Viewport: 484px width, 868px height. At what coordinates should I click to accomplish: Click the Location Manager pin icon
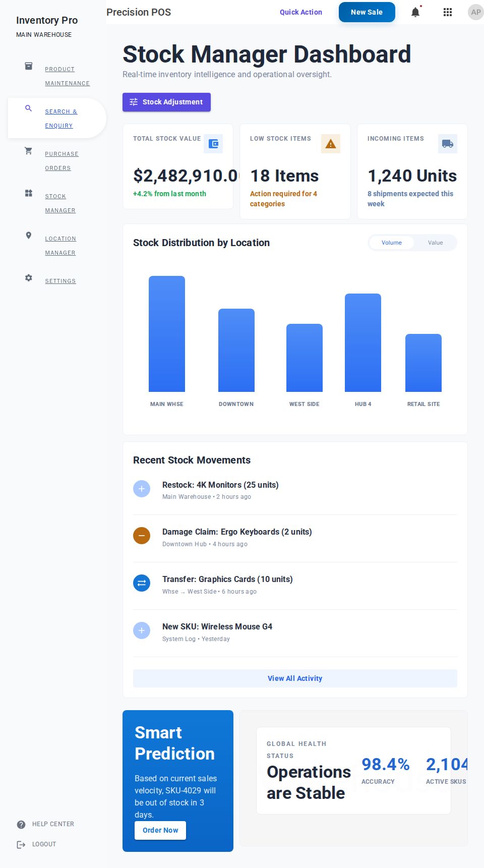29,236
